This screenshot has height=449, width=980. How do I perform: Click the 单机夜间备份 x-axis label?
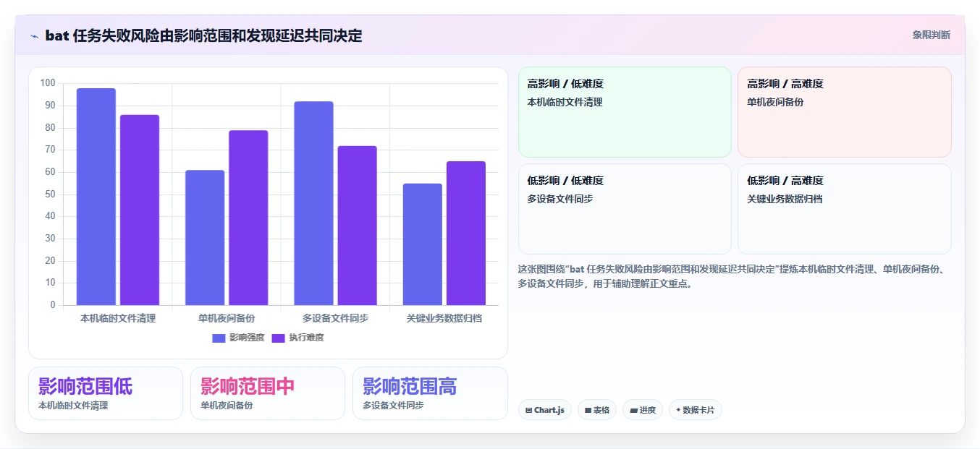(x=227, y=318)
